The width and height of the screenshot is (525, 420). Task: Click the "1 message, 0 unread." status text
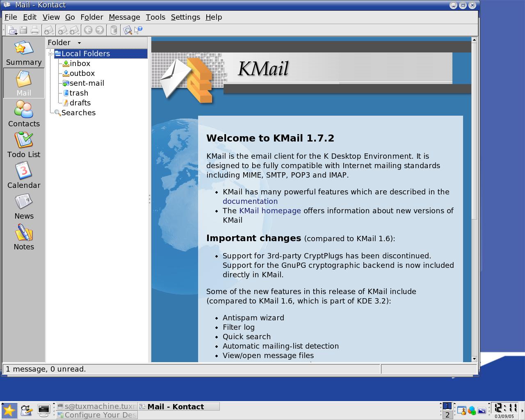(x=46, y=369)
